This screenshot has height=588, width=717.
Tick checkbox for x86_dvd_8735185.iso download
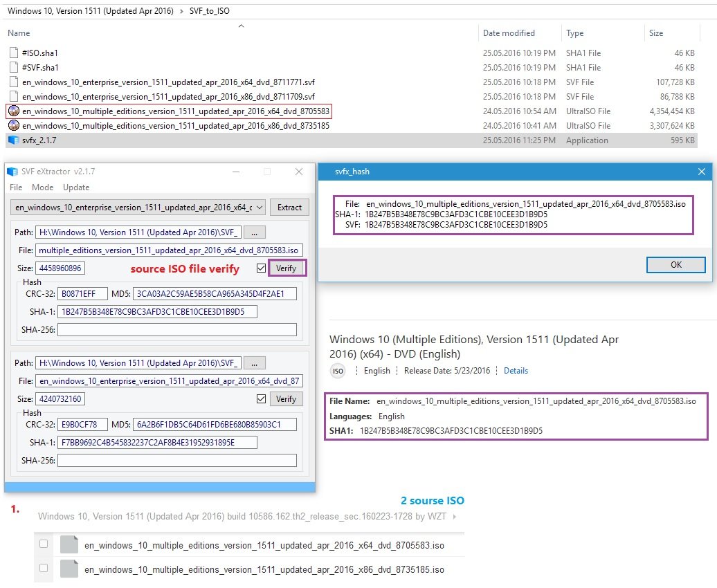click(44, 568)
